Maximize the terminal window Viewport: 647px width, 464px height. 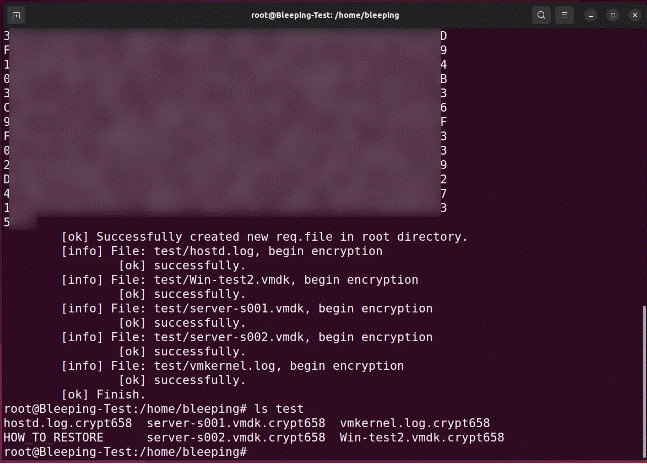click(613, 16)
